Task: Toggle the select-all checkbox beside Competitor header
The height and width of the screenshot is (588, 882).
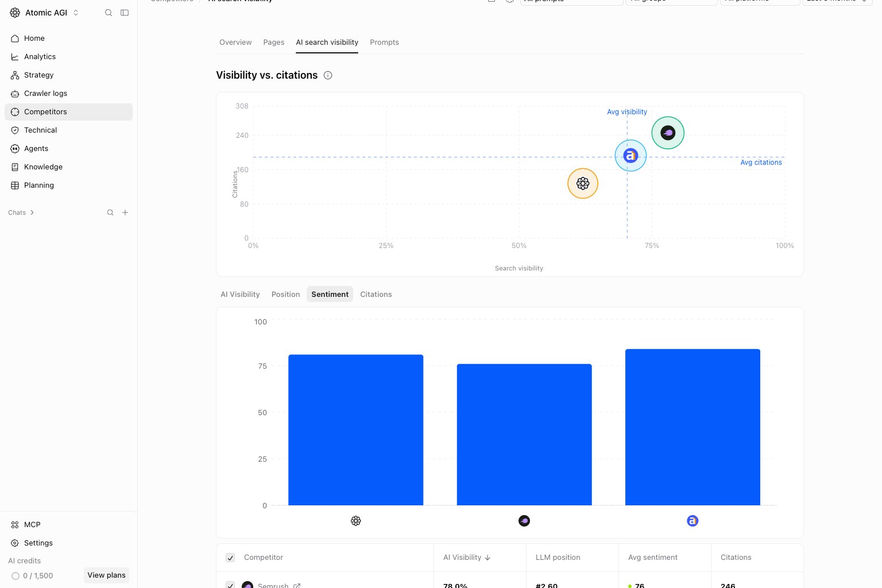Action: (230, 558)
